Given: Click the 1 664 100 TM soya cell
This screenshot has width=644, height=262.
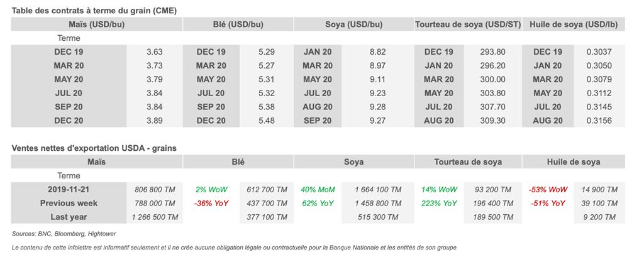Looking at the screenshot, I should pyautogui.click(x=377, y=190).
